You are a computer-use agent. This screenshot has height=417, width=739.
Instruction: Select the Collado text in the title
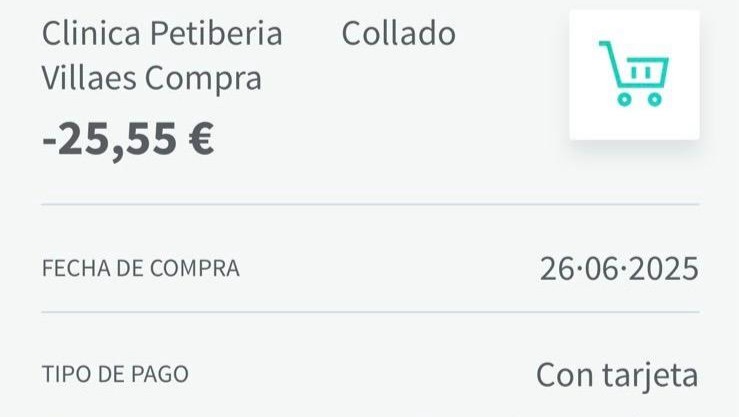(x=398, y=33)
